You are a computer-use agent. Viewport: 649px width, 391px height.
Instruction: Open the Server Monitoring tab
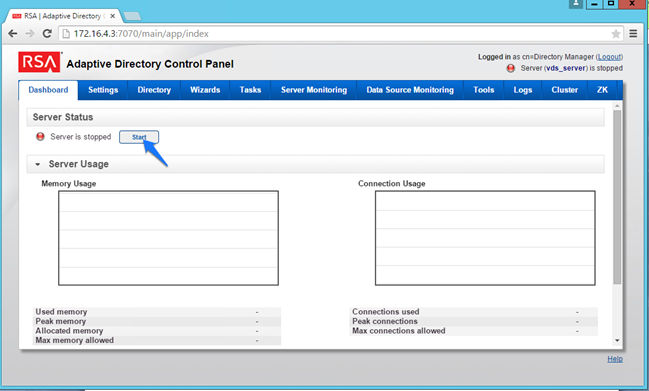point(314,90)
